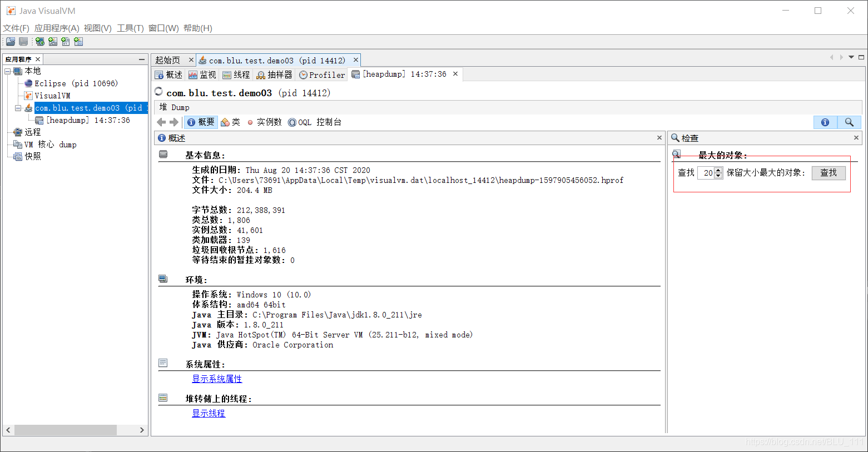Collapse the 本地 tree node
Viewport: 868px width, 452px height.
8,71
